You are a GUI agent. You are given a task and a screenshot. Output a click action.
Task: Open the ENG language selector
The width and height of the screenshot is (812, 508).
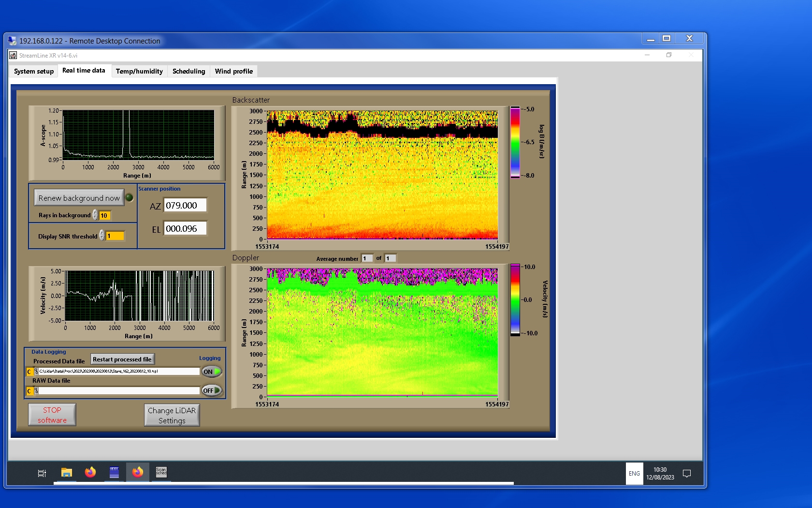(x=634, y=474)
